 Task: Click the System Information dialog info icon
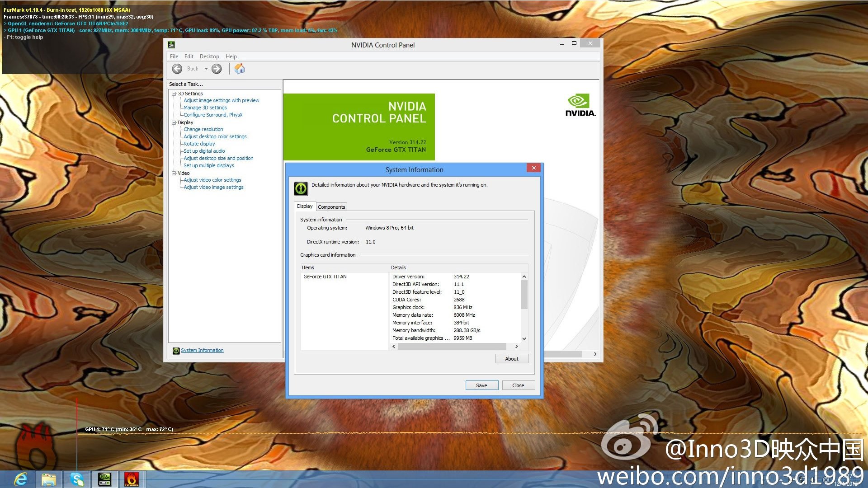301,188
